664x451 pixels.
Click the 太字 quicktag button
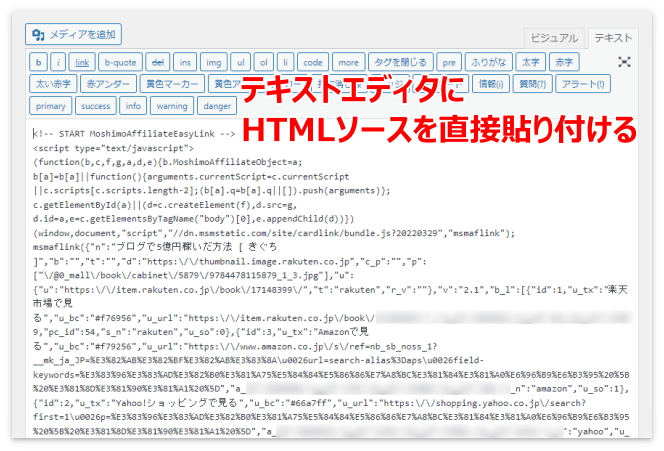pyautogui.click(x=531, y=62)
